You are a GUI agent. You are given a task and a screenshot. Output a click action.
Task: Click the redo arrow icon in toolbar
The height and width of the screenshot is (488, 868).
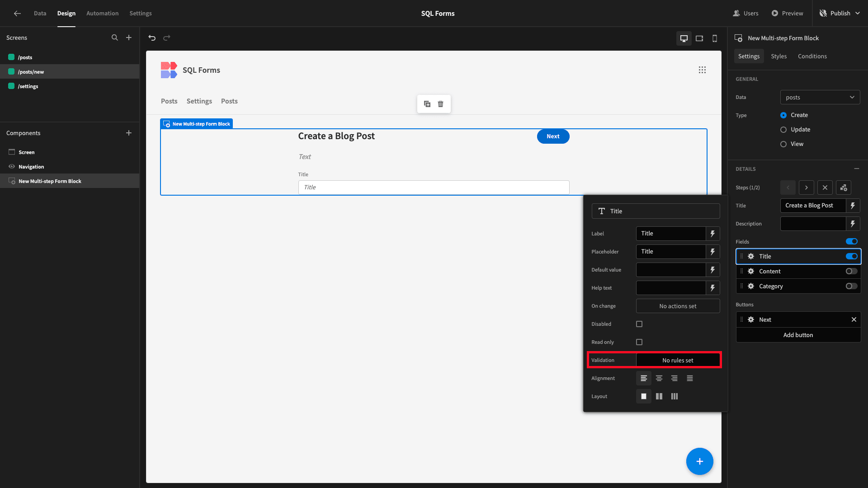pos(167,38)
